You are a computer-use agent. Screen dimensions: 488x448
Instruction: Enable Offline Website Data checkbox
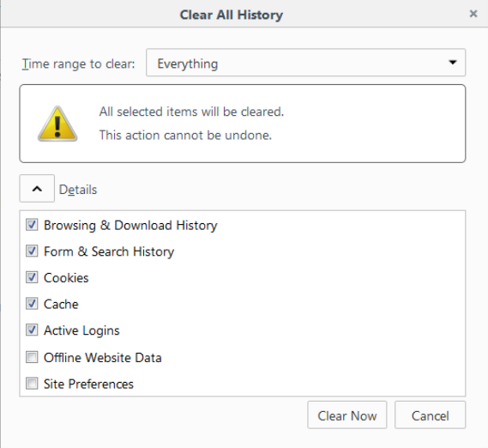coord(32,357)
